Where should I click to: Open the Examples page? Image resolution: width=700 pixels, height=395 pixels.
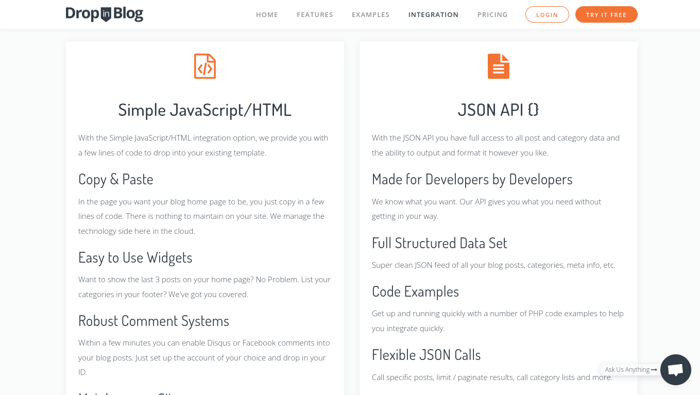click(x=371, y=15)
